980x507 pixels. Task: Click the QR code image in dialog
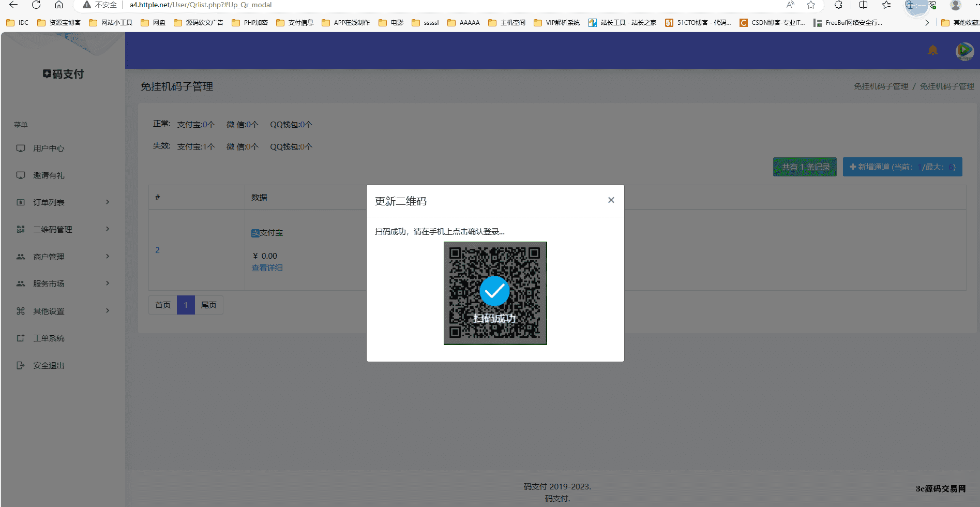tap(495, 293)
